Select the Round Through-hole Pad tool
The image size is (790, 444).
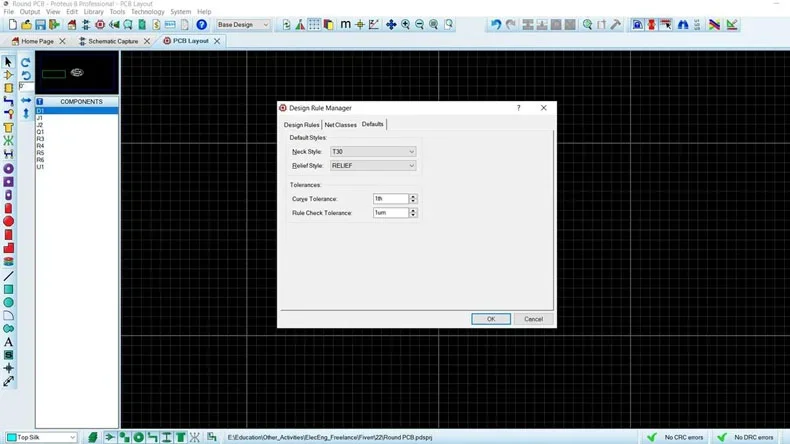(x=8, y=168)
